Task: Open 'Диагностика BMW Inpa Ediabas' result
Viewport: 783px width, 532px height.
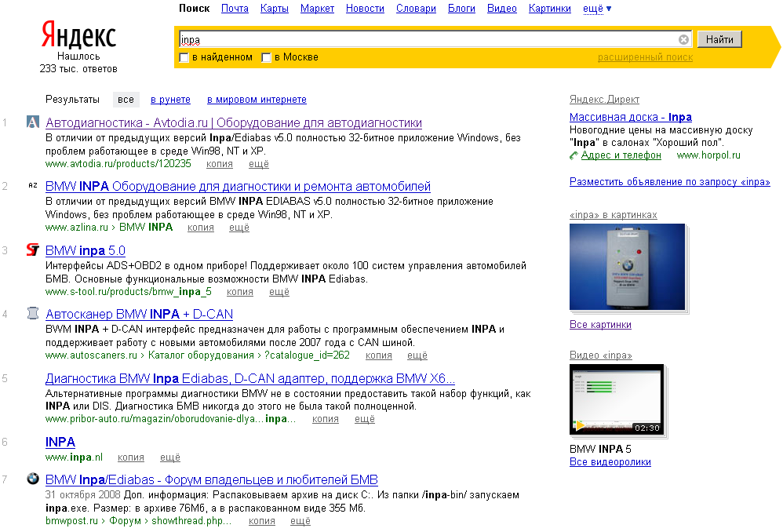Action: click(250, 378)
